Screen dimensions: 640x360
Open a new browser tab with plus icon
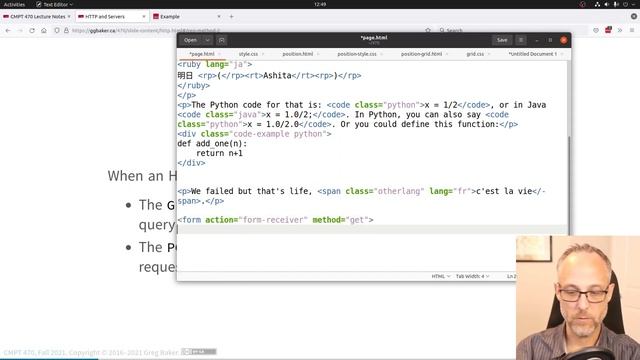click(231, 17)
